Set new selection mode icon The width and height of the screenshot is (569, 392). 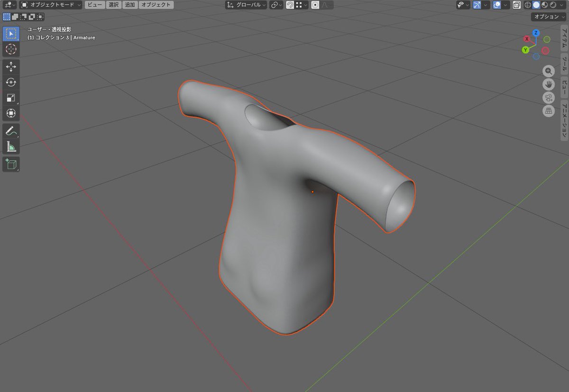tap(7, 17)
